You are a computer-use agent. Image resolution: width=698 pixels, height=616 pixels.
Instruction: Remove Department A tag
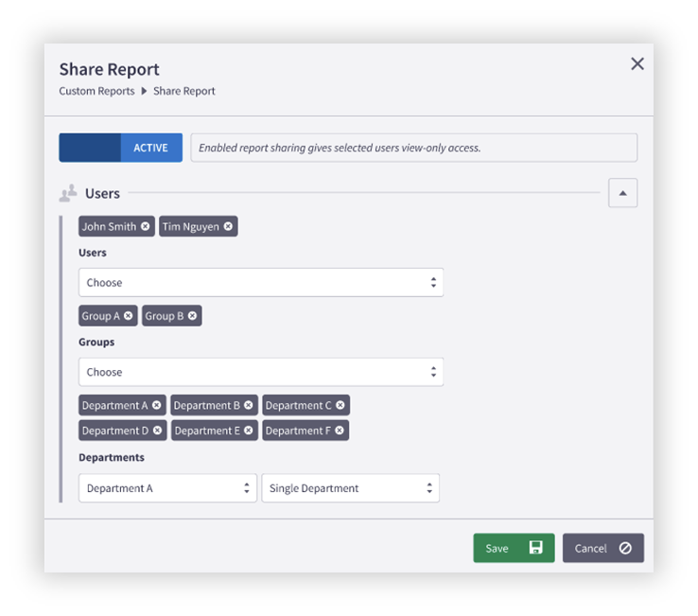pos(157,406)
